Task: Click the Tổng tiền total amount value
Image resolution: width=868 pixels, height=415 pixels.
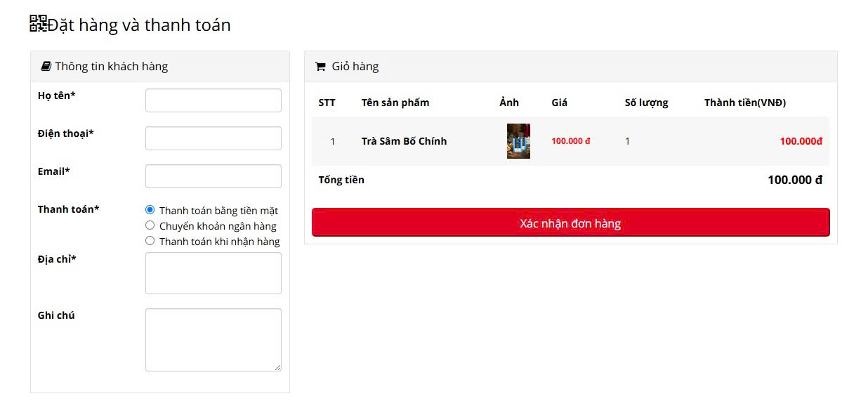Action: coord(795,180)
